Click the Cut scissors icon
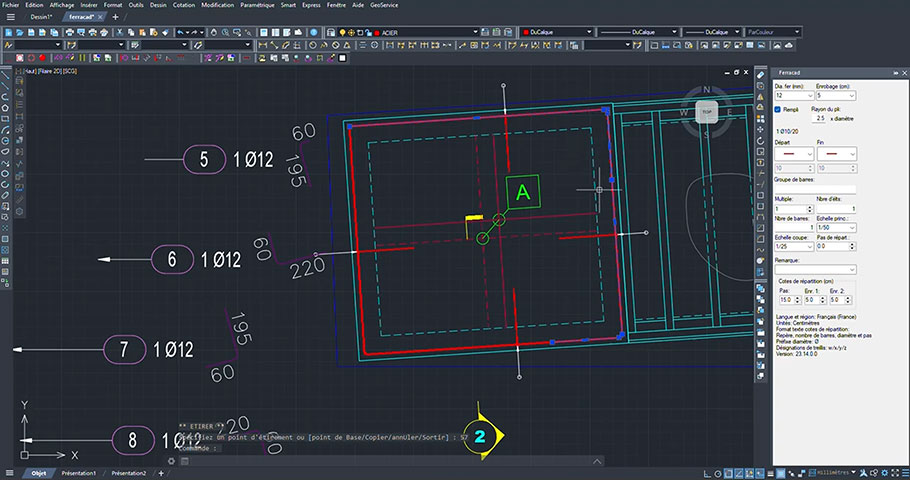 click(x=120, y=33)
